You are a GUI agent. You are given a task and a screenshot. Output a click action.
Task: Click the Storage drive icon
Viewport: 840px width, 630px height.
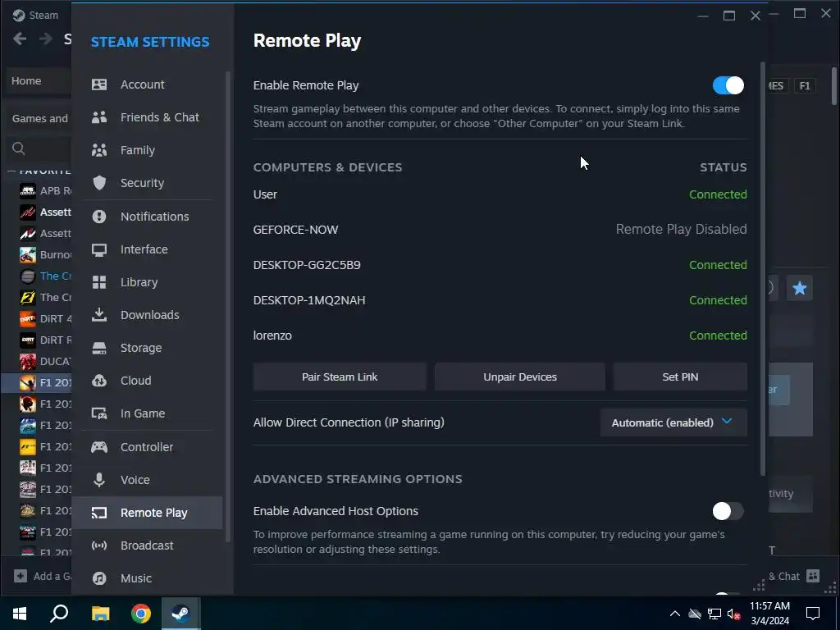tap(99, 348)
